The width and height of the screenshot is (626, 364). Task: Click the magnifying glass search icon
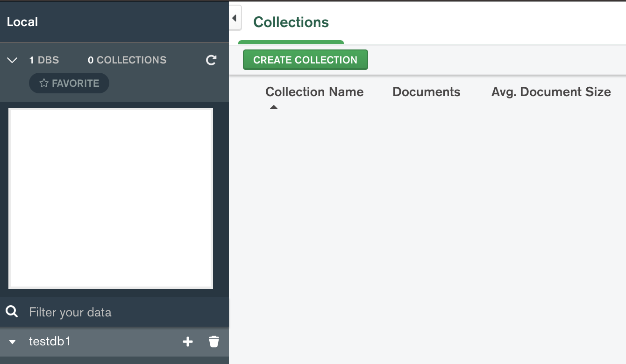[x=12, y=312]
